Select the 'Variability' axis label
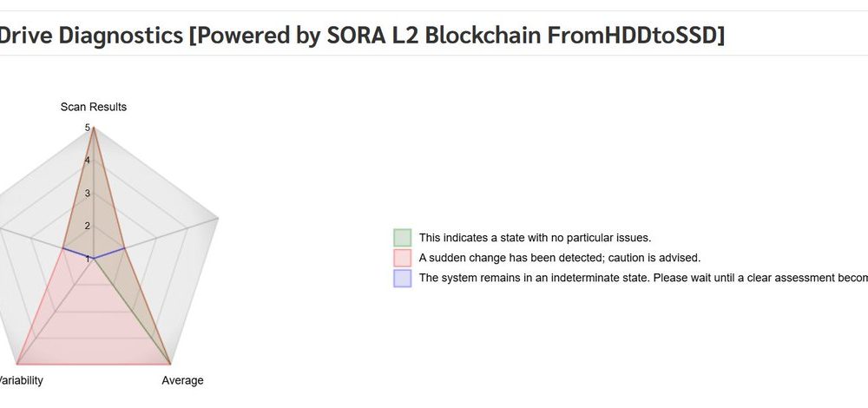The width and height of the screenshot is (868, 408). pos(21,380)
